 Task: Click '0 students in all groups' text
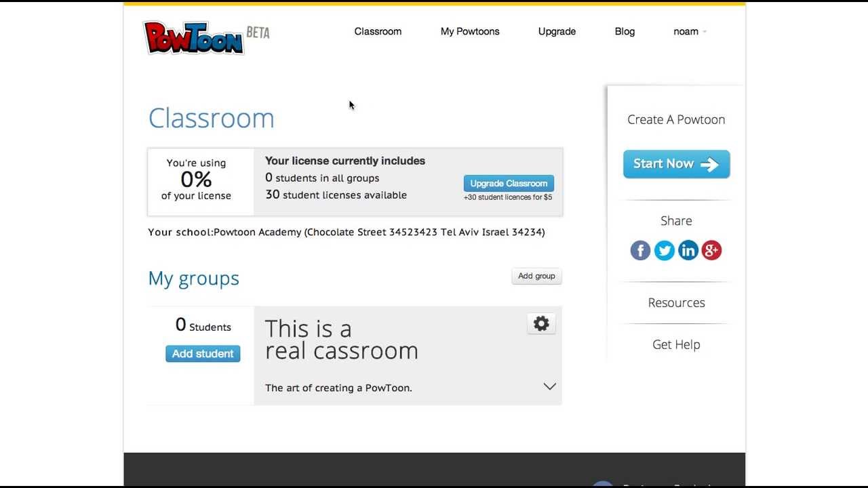(x=322, y=178)
